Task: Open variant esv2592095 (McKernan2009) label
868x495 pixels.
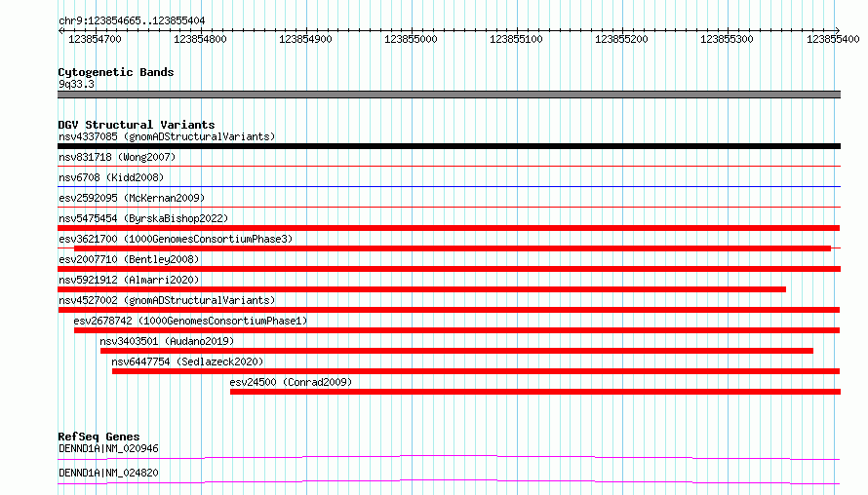Action: pos(132,198)
